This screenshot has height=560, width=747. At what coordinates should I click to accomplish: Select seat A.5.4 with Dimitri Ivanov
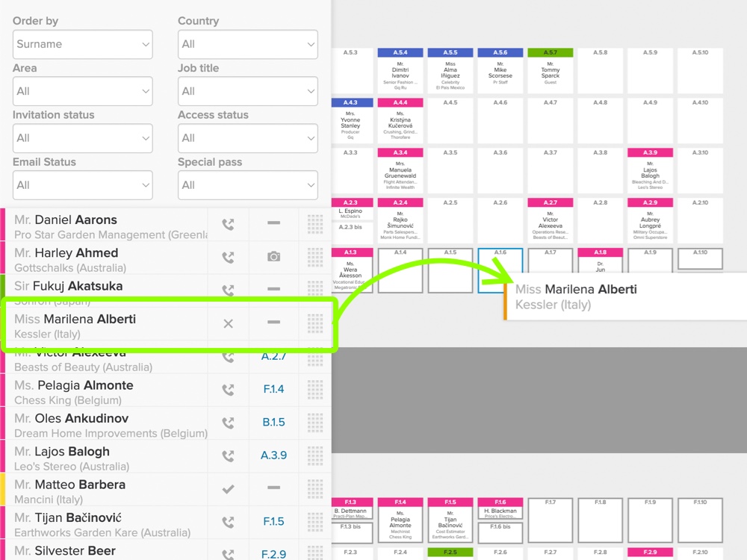pyautogui.click(x=400, y=70)
